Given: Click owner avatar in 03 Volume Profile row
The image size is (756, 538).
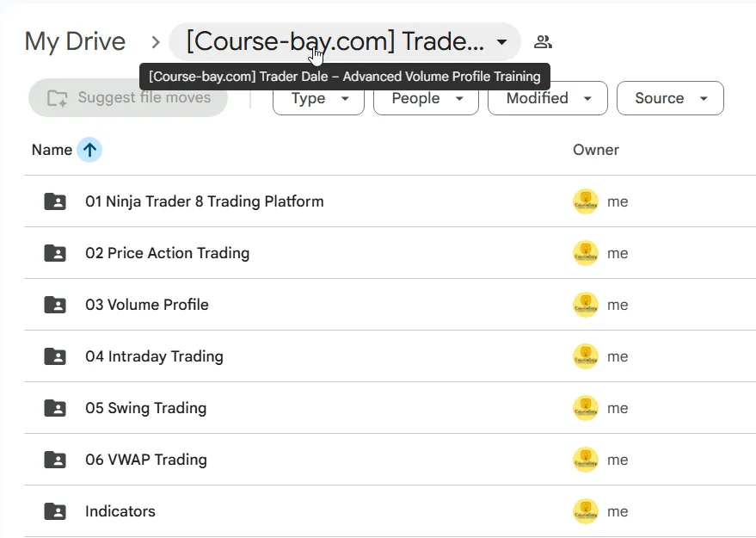Looking at the screenshot, I should (586, 305).
